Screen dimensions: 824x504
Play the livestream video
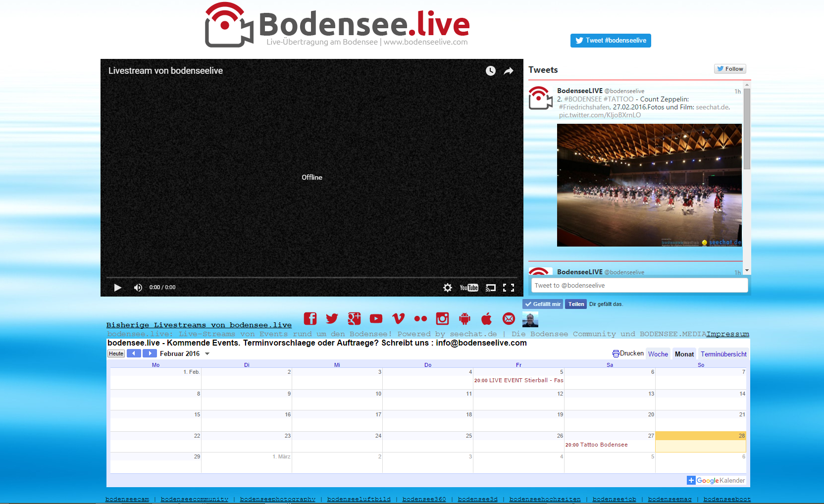click(x=117, y=288)
